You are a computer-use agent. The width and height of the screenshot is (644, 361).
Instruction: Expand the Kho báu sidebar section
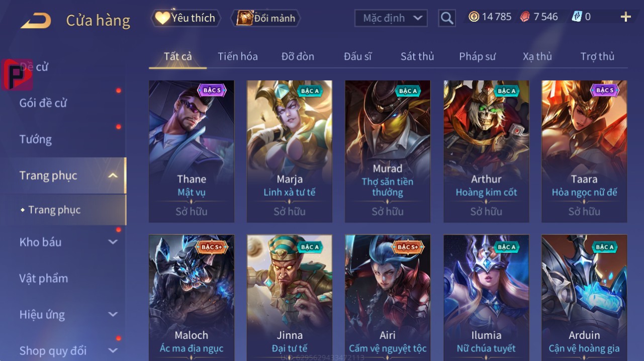(x=113, y=242)
